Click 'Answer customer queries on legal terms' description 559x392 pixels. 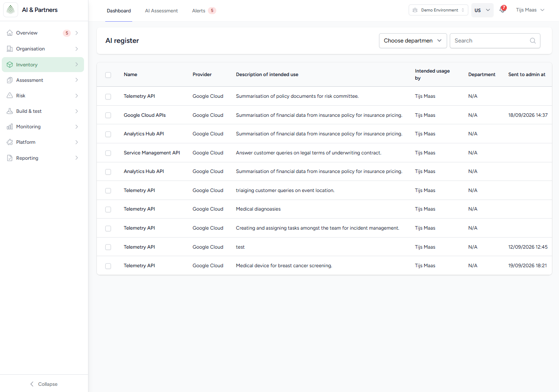click(309, 153)
